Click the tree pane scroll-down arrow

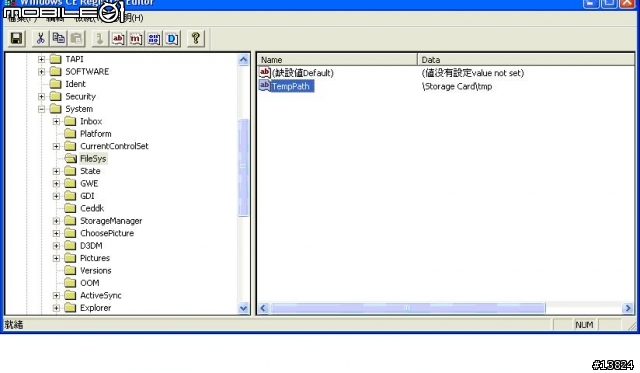tap(243, 308)
